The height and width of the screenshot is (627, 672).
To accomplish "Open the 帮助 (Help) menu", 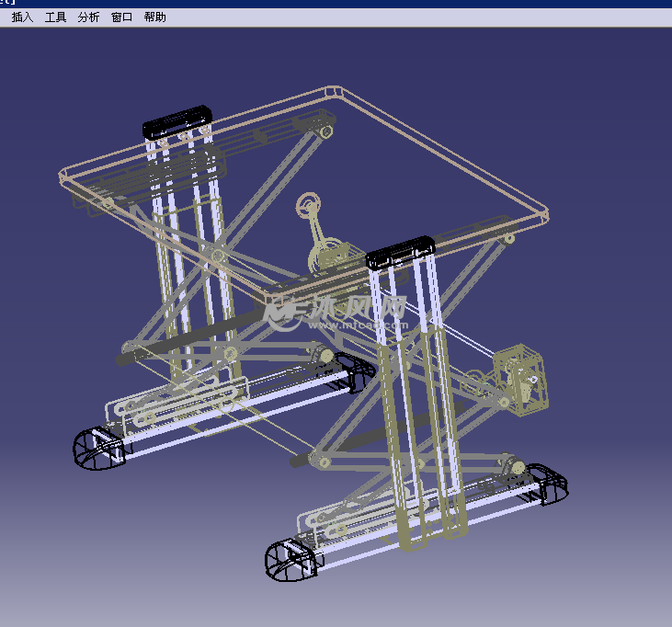I will 154,17.
